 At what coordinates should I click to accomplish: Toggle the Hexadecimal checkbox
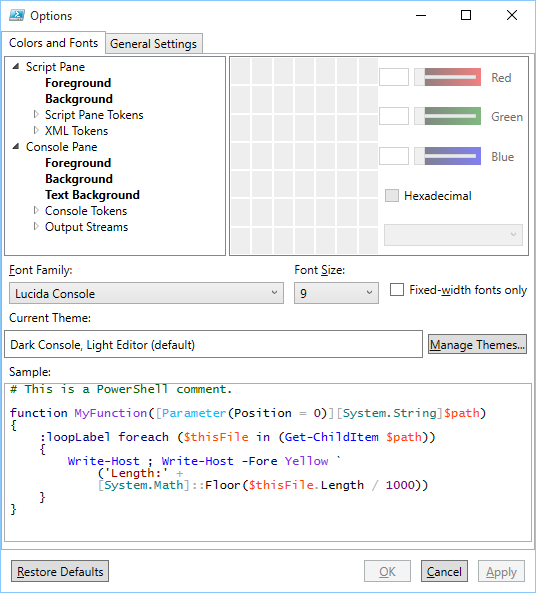(392, 196)
